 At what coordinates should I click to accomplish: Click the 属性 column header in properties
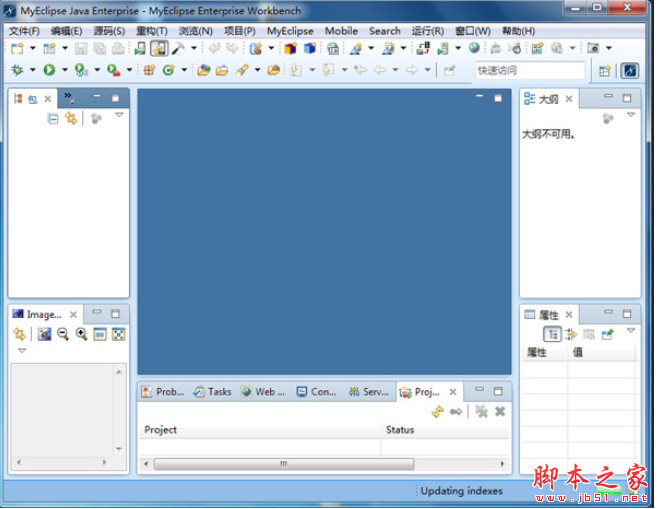click(546, 352)
